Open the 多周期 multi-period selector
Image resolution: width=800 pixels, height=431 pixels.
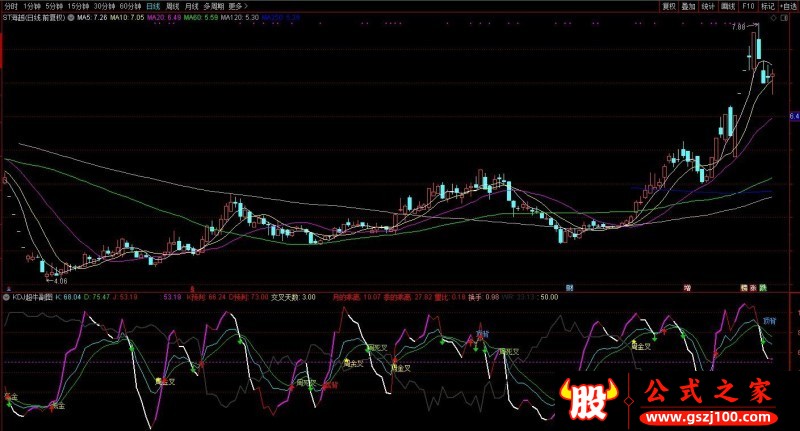click(213, 5)
